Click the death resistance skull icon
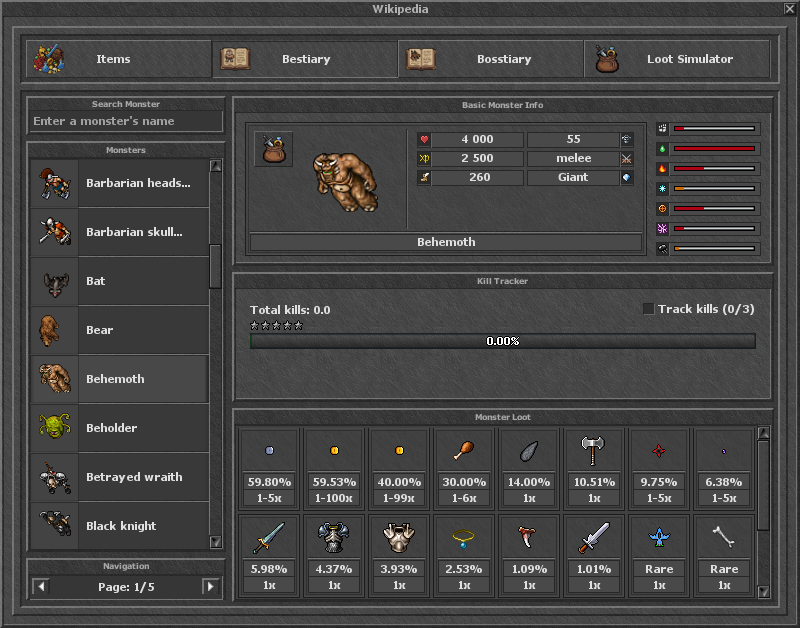 (x=662, y=248)
